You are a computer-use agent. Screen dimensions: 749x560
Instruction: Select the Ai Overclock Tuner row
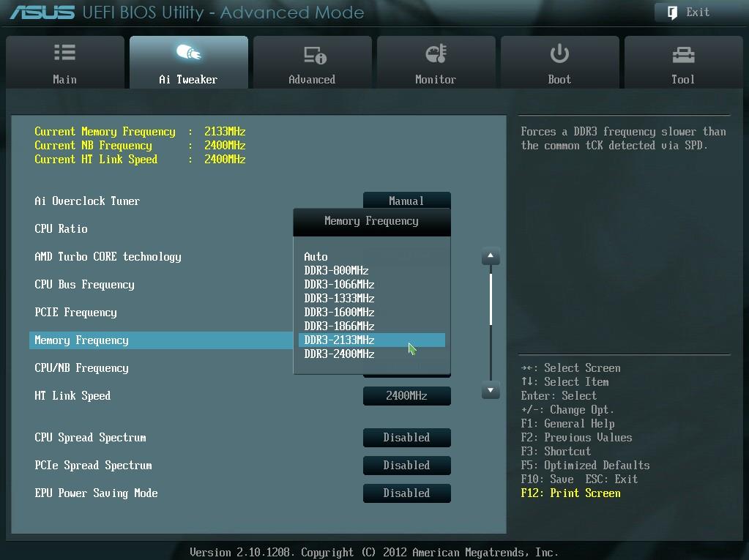coord(87,201)
